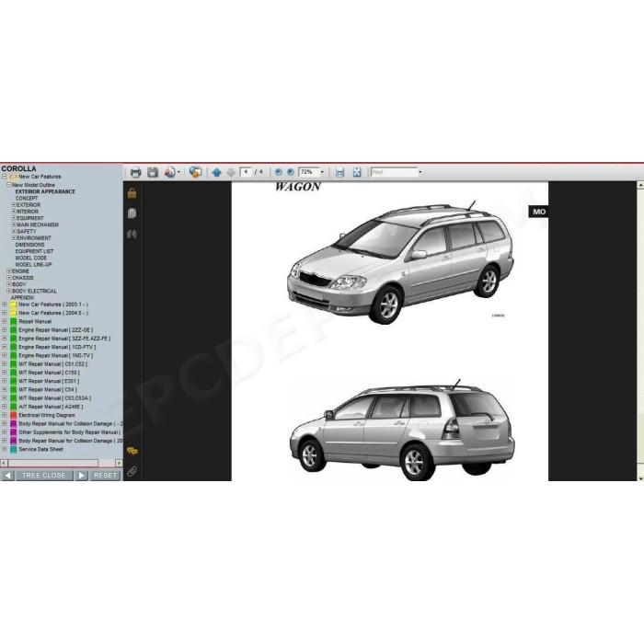Collapse the New Car Features tree node
The image size is (644, 644).
point(4,177)
